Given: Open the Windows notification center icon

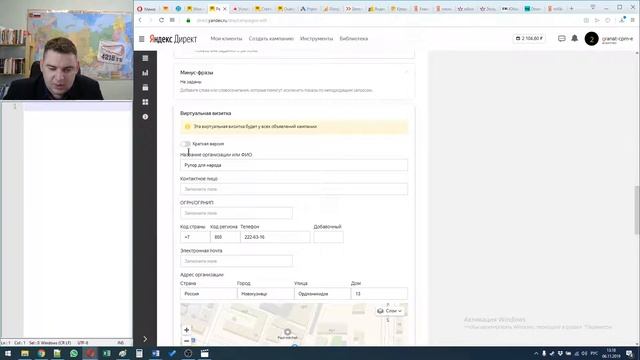Looking at the screenshot, I should pos(630,353).
